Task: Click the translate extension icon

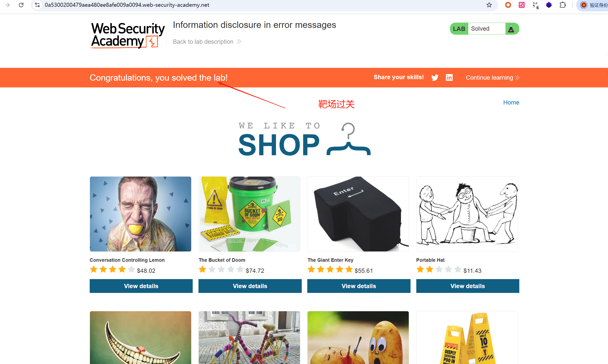Action: tap(522, 5)
